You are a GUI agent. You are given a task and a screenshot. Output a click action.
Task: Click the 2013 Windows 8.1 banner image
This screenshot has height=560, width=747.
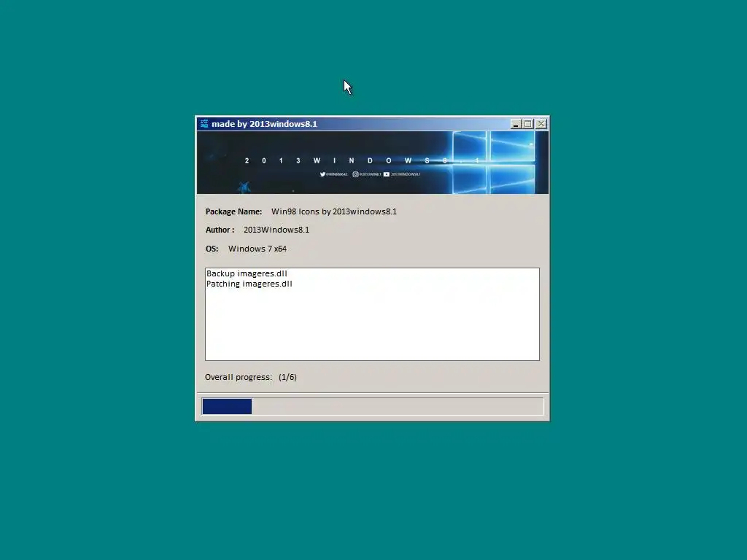373,163
